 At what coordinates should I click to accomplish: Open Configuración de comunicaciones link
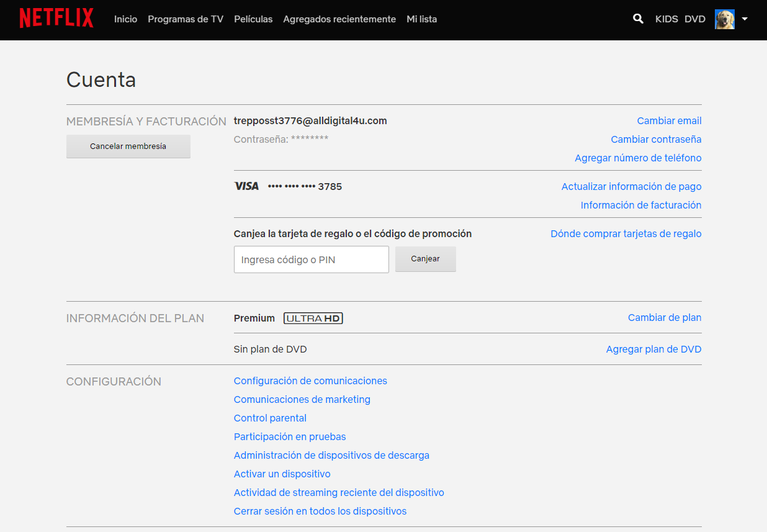[310, 381]
